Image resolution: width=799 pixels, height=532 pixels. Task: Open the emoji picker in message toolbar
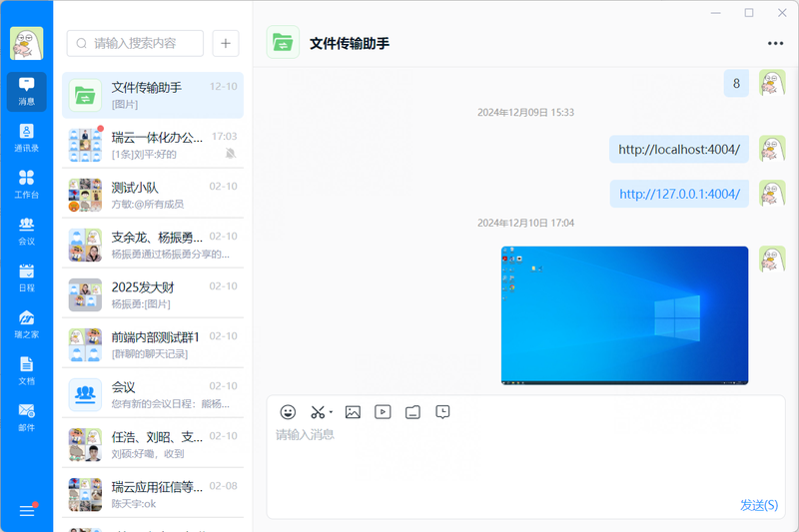click(x=288, y=412)
